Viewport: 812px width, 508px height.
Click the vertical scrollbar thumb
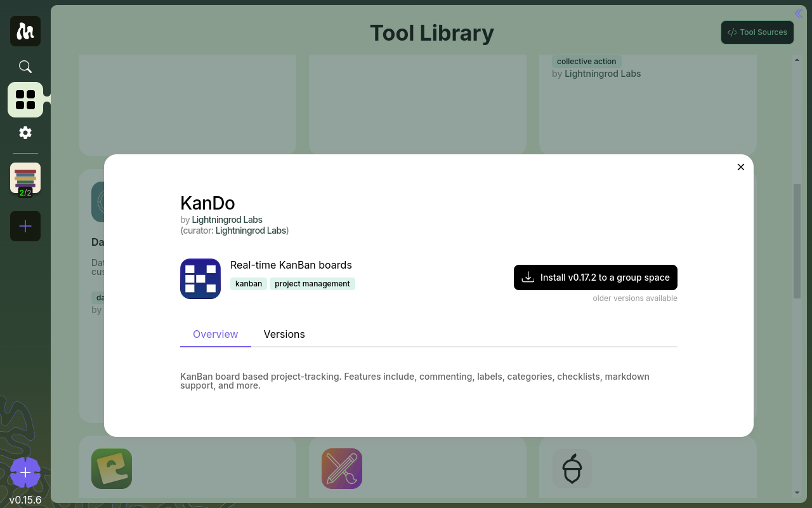click(797, 241)
